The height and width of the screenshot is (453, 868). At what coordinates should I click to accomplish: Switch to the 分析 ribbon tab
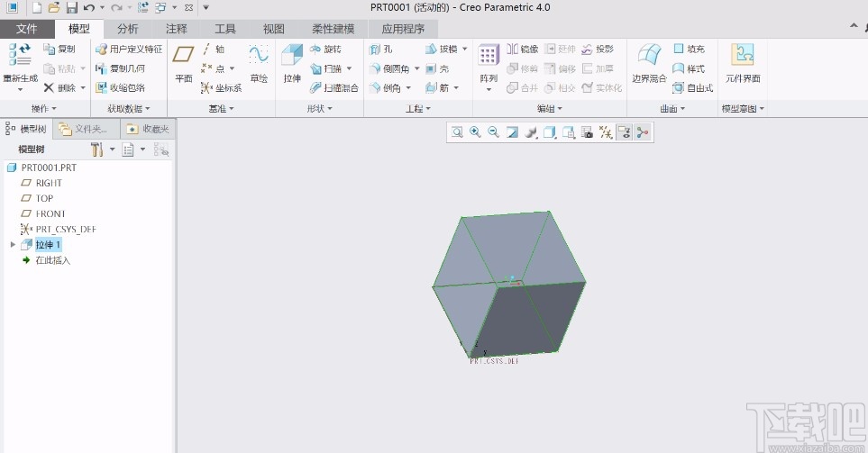click(128, 29)
